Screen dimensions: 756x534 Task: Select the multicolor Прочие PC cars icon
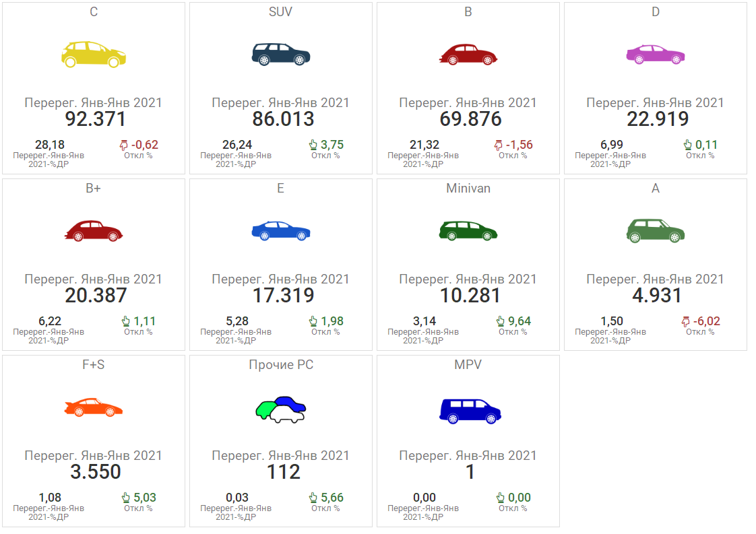[281, 408]
